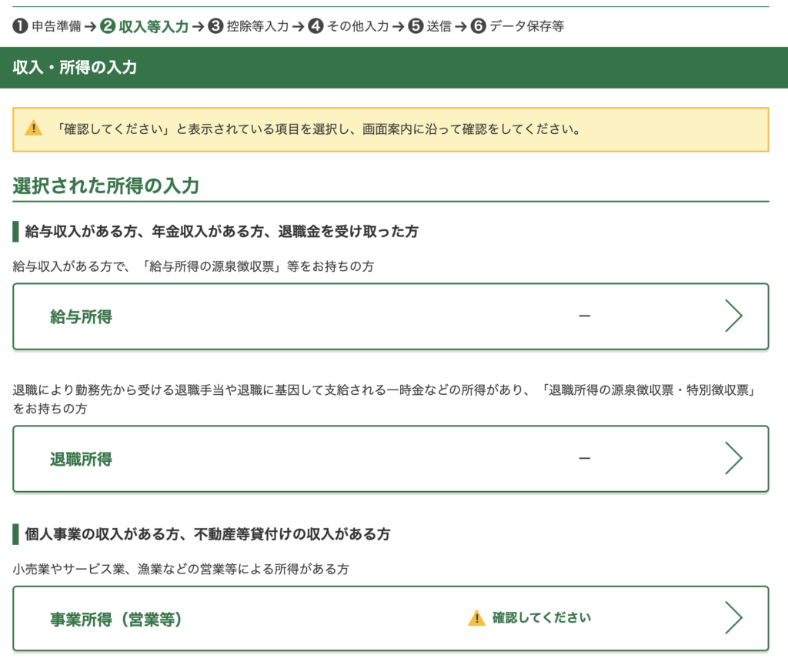This screenshot has height=672, width=788.
Task: Click the dash status in 給与所得 row
Action: (585, 316)
